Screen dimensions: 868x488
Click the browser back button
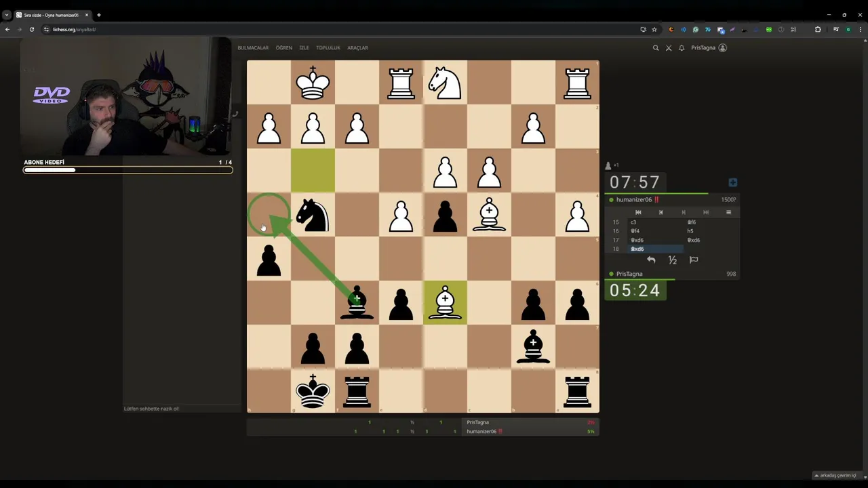point(7,29)
